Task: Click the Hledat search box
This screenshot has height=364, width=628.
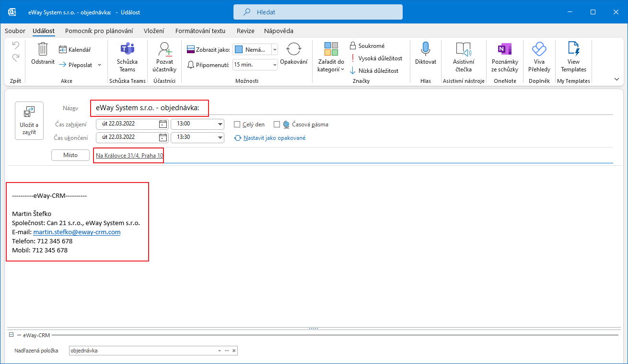Action: (x=318, y=12)
